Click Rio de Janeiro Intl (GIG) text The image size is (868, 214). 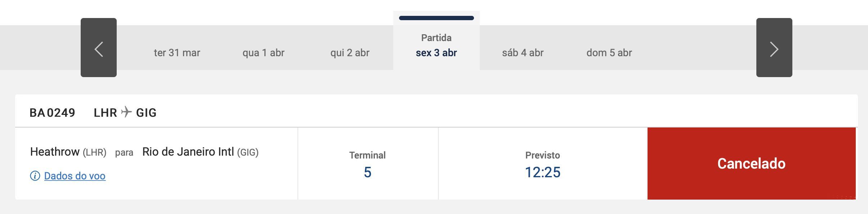pyautogui.click(x=200, y=152)
